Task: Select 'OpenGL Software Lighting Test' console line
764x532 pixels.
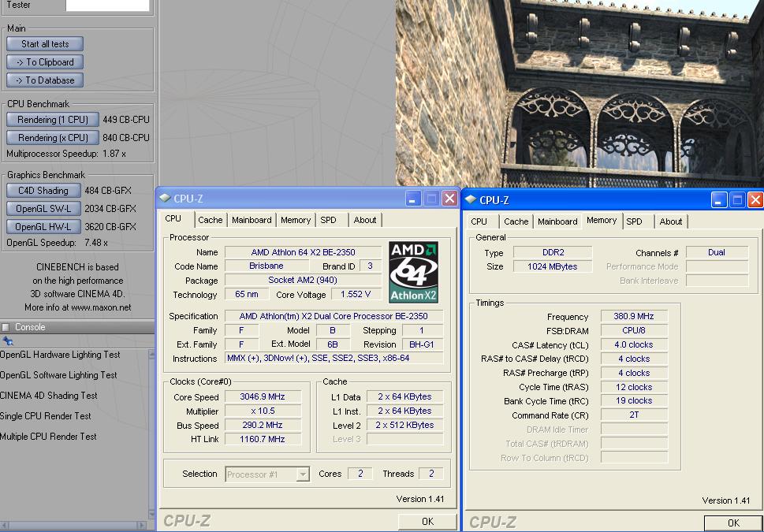Action: tap(58, 375)
